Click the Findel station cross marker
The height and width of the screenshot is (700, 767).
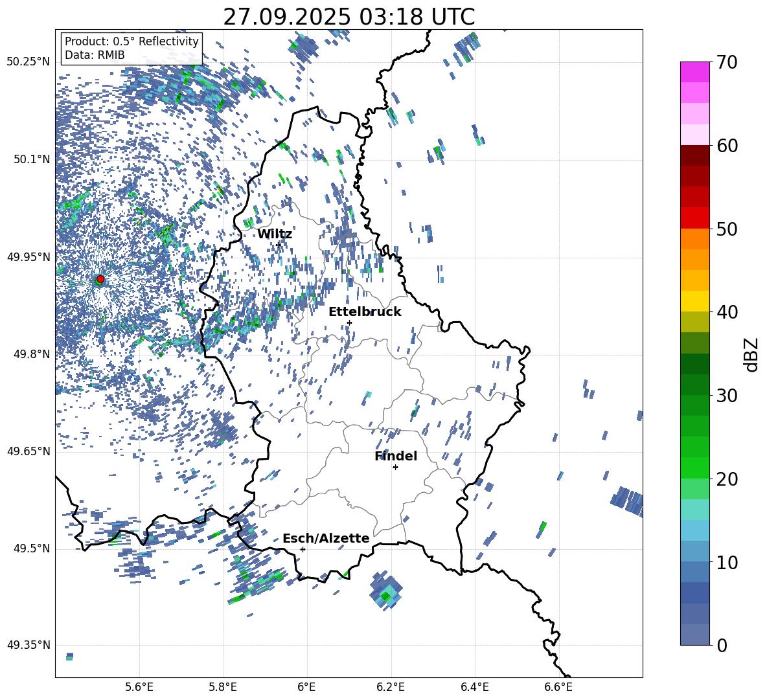tap(395, 467)
